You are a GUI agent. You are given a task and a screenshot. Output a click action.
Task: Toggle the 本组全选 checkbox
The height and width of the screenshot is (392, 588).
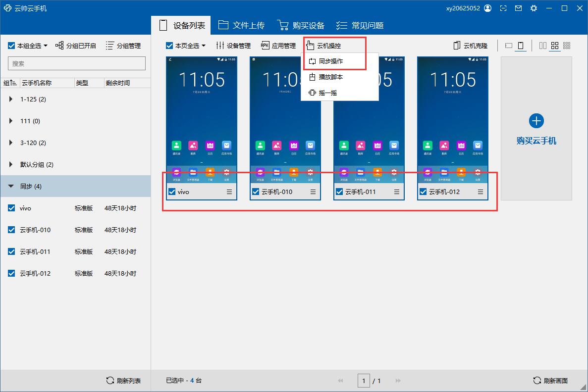click(11, 46)
